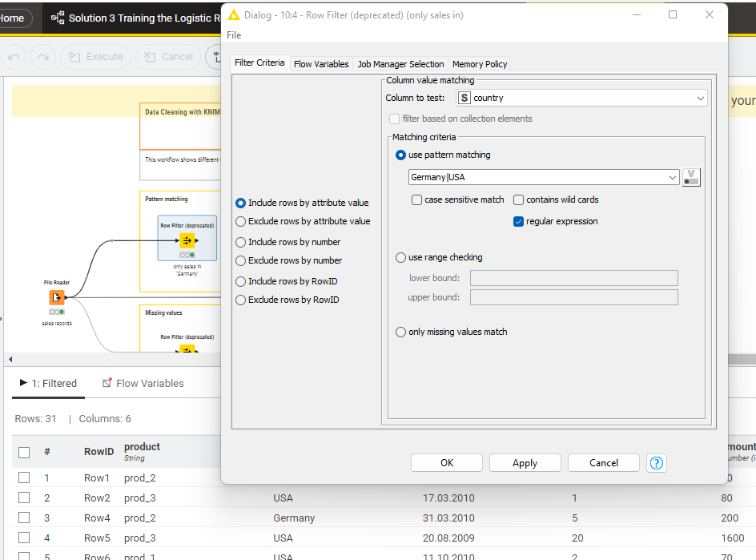Enable case sensitive match
Screen dimensions: 756x560
(x=416, y=199)
